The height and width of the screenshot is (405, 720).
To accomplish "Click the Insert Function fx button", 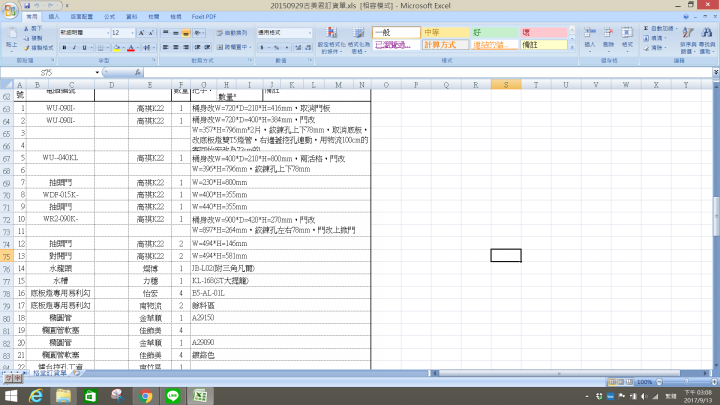I will point(137,73).
